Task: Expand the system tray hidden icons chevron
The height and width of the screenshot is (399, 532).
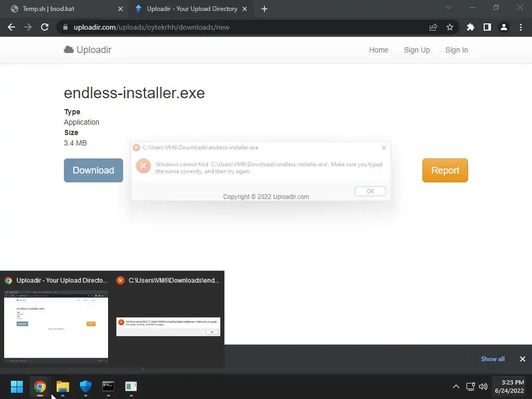Action: [456, 387]
